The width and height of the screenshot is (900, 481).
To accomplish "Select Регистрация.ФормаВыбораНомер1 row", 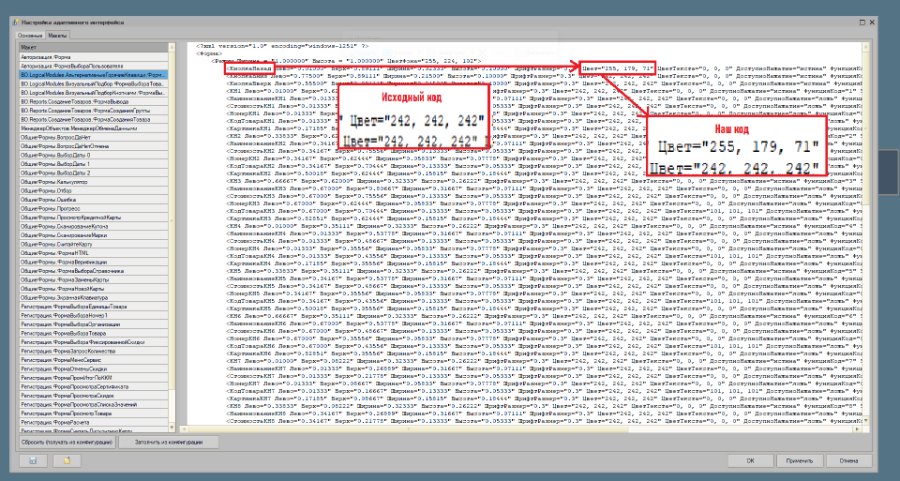I will (x=94, y=315).
